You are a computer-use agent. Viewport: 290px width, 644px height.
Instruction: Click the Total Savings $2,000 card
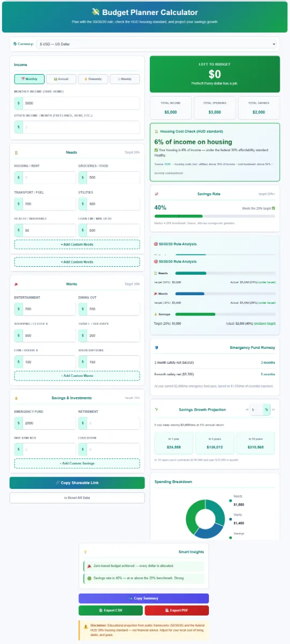click(x=259, y=108)
